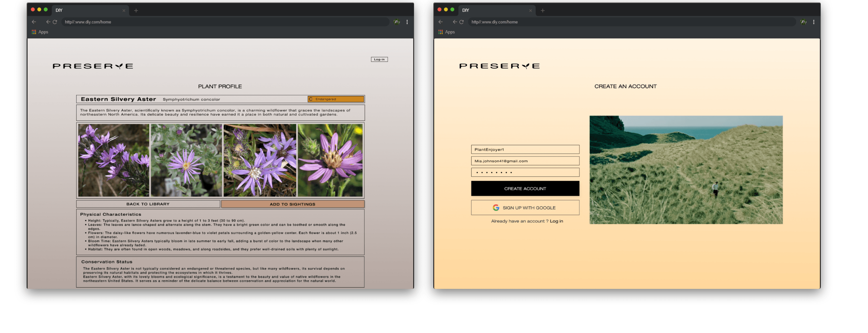Screen dimensions: 868x333
Task: Open Apps grid icon in left browser
Action: click(x=34, y=32)
